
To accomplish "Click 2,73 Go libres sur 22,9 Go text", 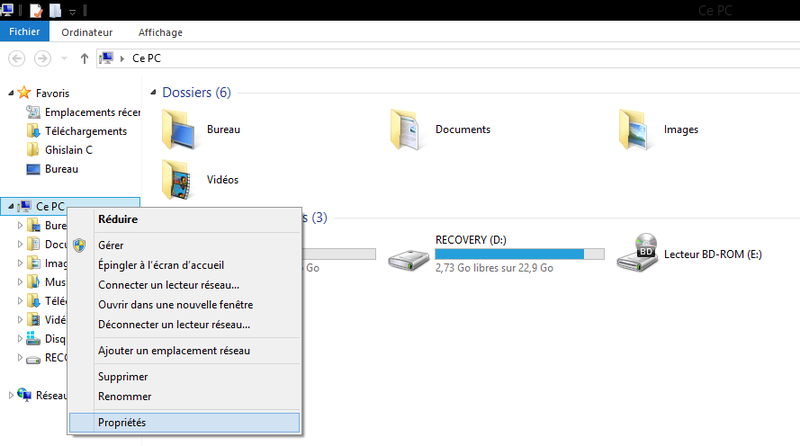I will pos(494,268).
